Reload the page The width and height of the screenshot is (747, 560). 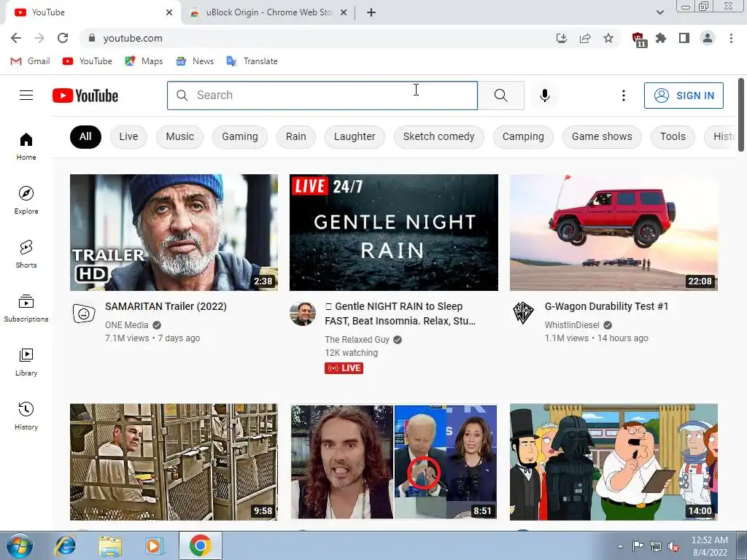pyautogui.click(x=63, y=38)
